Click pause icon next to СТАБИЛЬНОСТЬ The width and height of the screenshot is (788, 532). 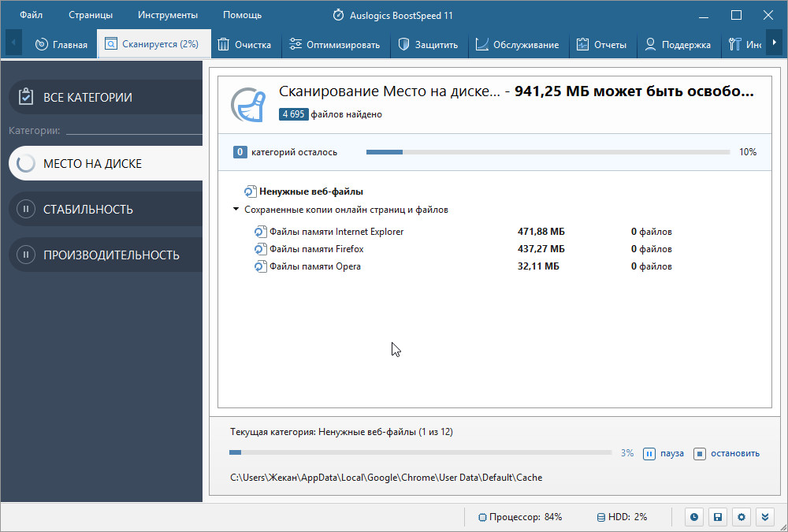(26, 209)
